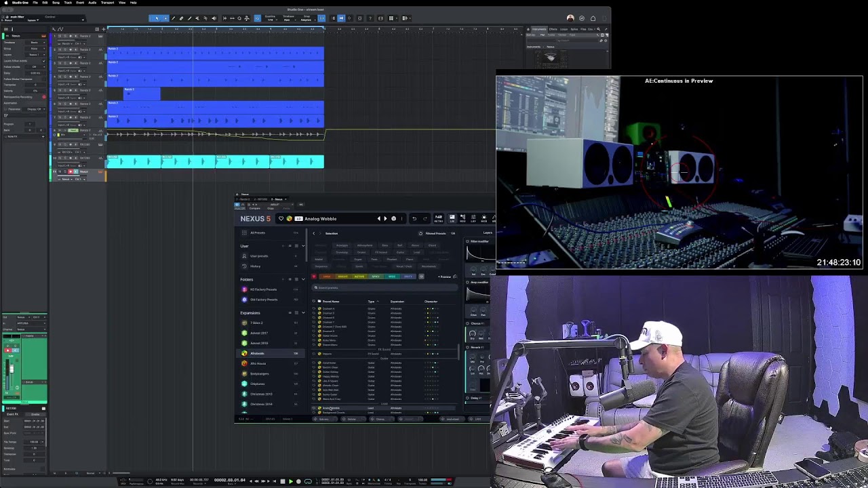Screen dimensions: 868x488
Task: Select All Presets in Nexus sidebar
Action: pyautogui.click(x=258, y=233)
